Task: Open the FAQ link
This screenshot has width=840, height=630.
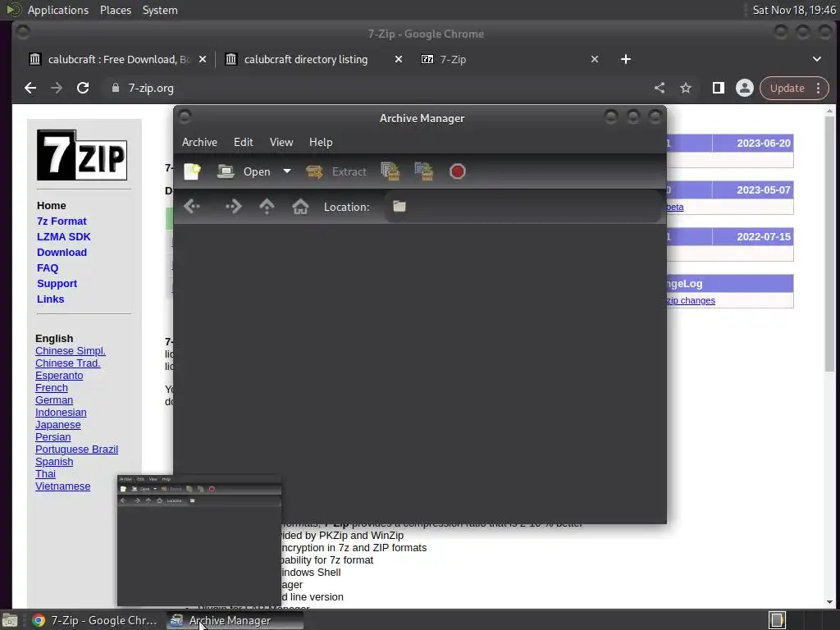Action: [x=47, y=268]
